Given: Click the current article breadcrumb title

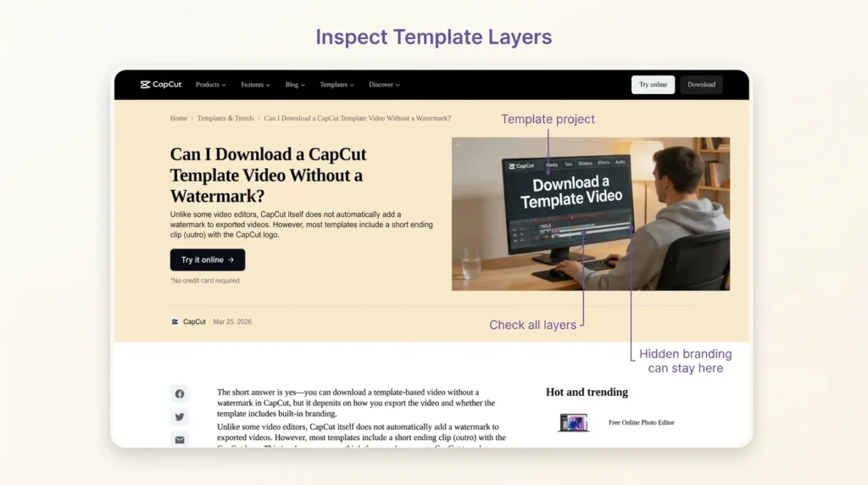Looking at the screenshot, I should (357, 119).
